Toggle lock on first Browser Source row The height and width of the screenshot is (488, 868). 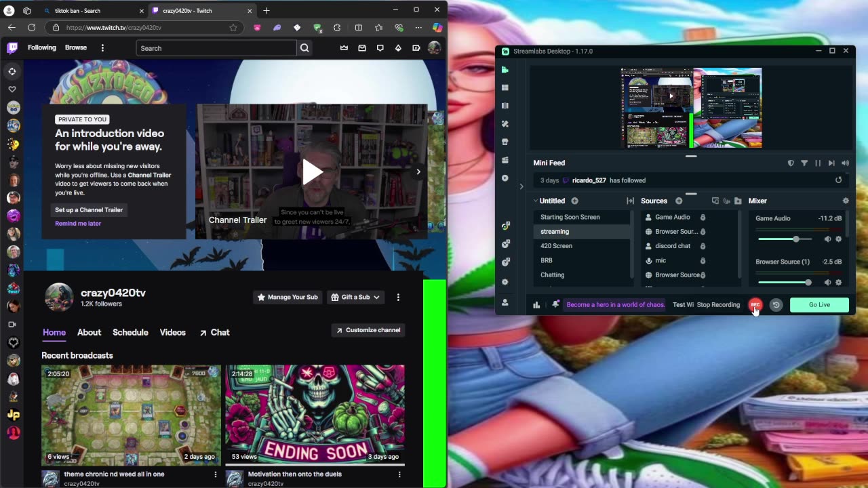703,232
